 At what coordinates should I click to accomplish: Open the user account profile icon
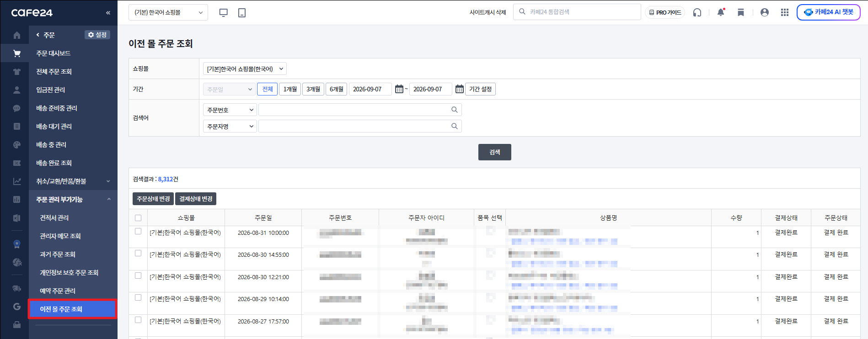(x=765, y=12)
